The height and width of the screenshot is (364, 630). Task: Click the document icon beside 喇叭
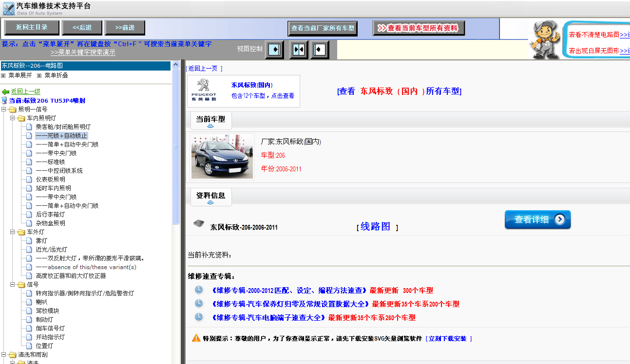29,302
